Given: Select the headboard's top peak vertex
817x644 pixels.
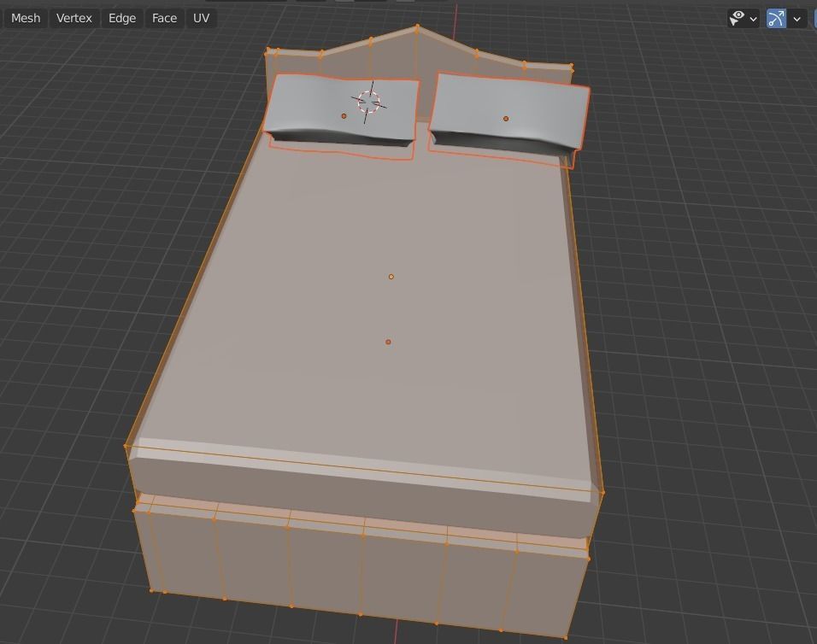Looking at the screenshot, I should pyautogui.click(x=417, y=27).
